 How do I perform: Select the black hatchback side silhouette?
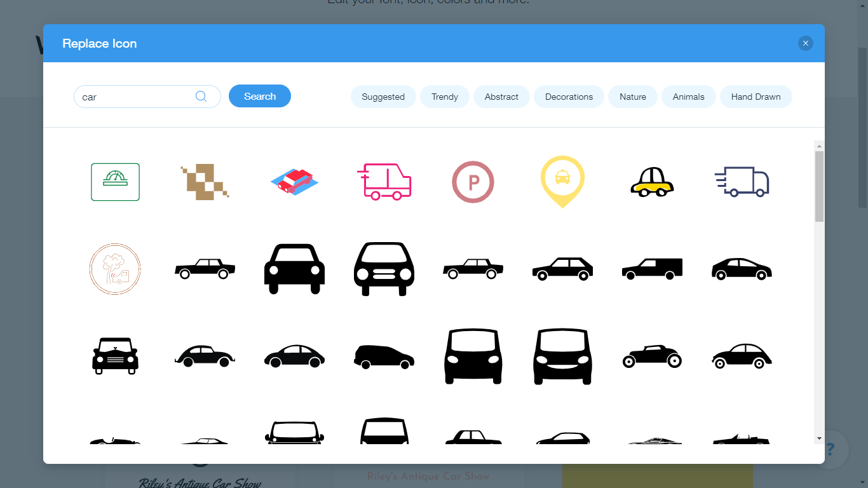[x=562, y=269]
